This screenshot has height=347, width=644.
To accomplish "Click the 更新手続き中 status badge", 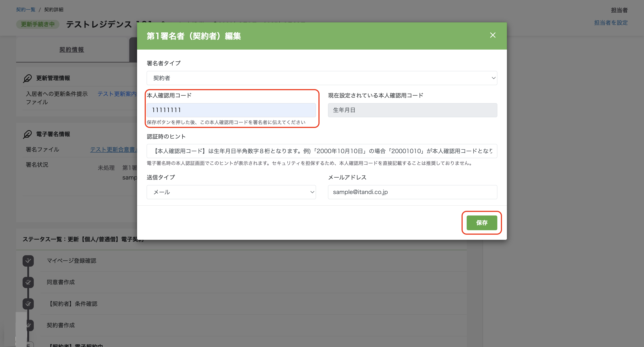I will coord(38,24).
